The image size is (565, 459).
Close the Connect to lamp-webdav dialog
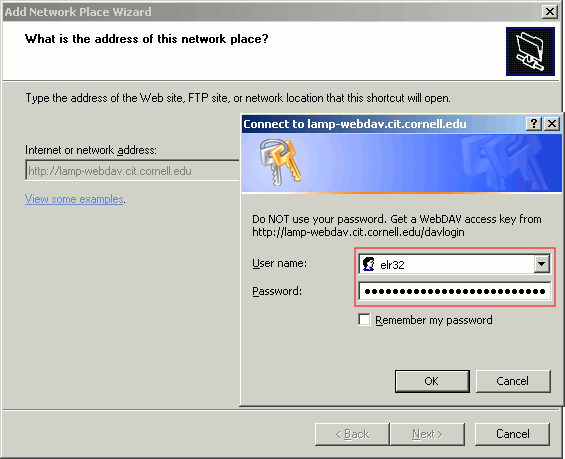click(x=552, y=124)
